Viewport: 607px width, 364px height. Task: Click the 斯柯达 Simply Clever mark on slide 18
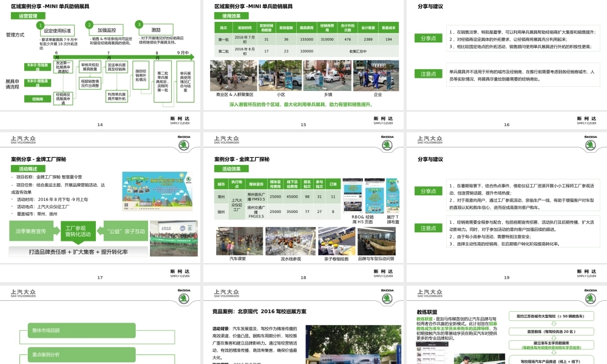pyautogui.click(x=383, y=273)
